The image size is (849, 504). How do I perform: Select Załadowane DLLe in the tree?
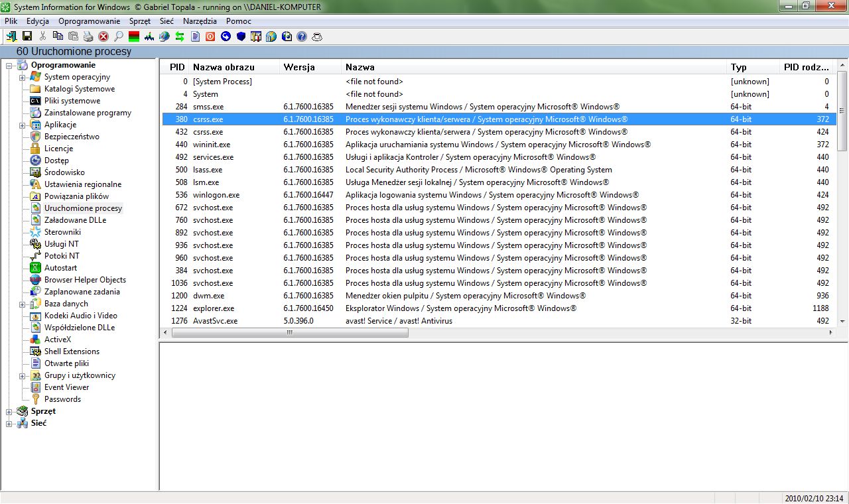75,220
